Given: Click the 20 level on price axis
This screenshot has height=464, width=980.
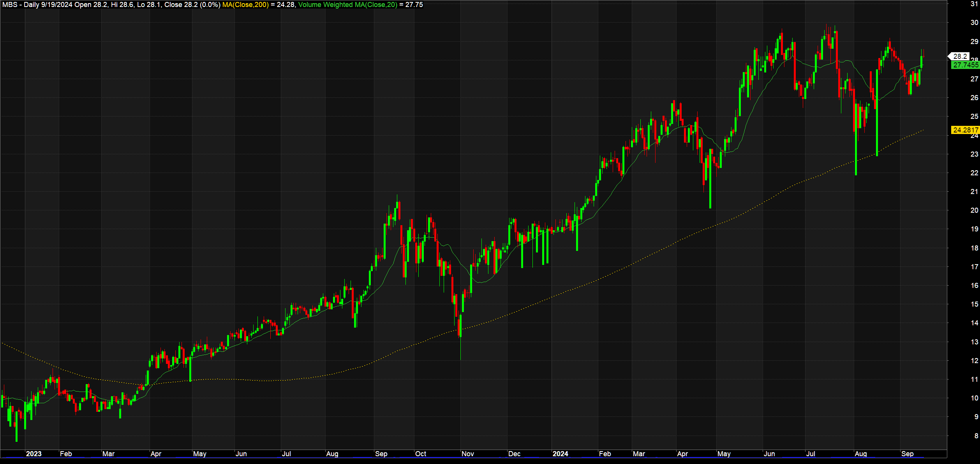Looking at the screenshot, I should tap(974, 210).
